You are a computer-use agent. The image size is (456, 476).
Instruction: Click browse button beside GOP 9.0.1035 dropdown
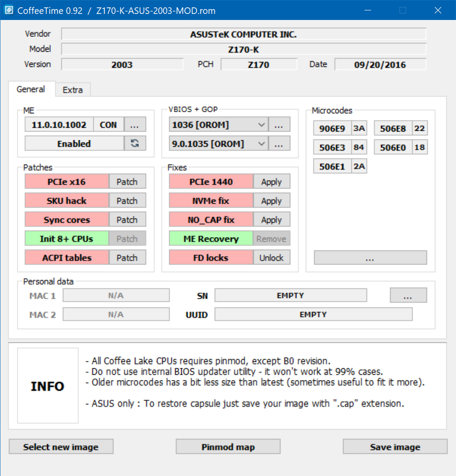coord(279,144)
